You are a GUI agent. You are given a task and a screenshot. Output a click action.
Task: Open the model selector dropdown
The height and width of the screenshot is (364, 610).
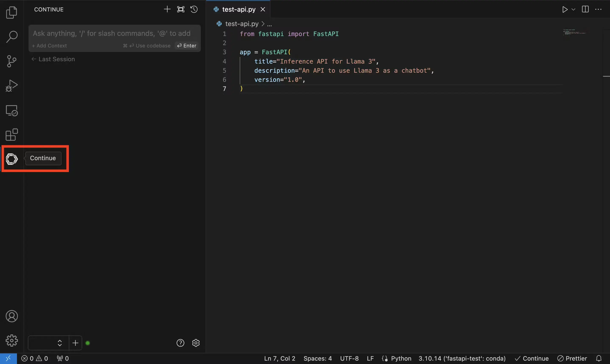48,343
